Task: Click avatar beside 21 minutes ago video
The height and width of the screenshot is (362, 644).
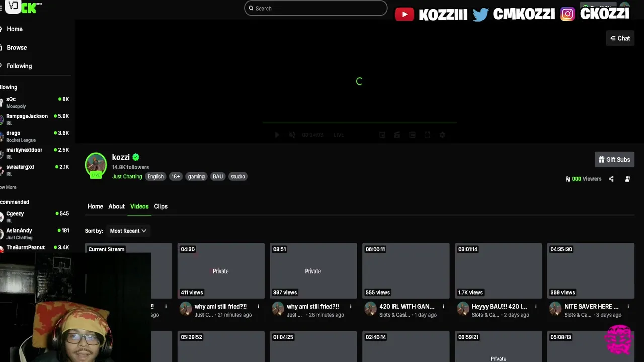Action: (x=186, y=310)
